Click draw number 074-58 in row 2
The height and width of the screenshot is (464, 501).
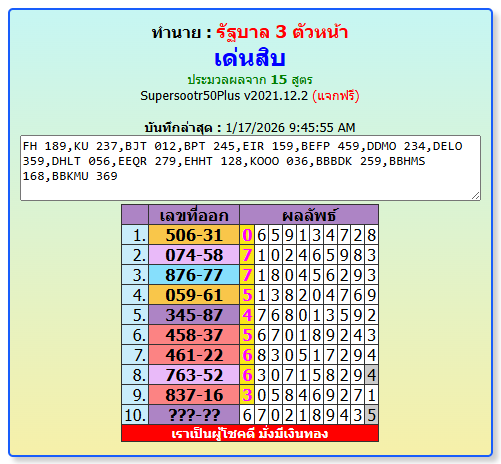pos(194,255)
